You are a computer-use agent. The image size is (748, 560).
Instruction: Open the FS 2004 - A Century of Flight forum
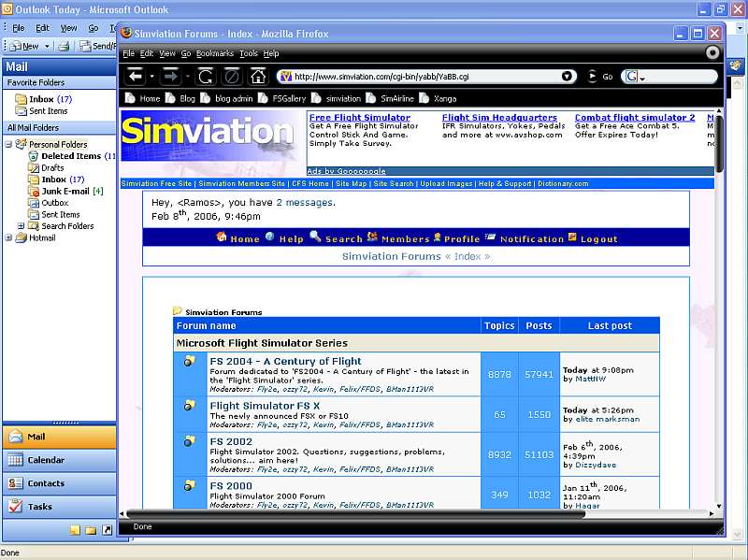tap(285, 361)
